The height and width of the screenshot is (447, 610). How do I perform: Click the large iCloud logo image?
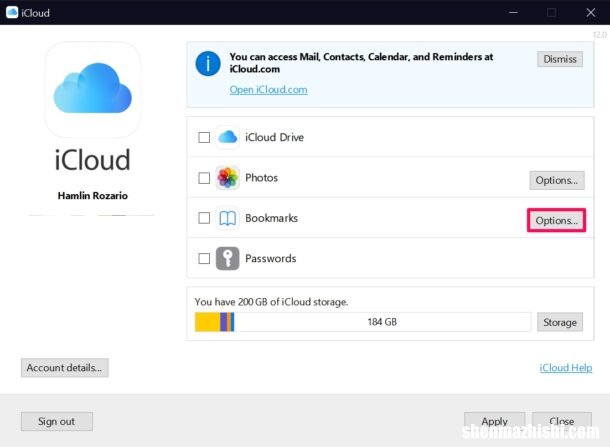point(92,90)
